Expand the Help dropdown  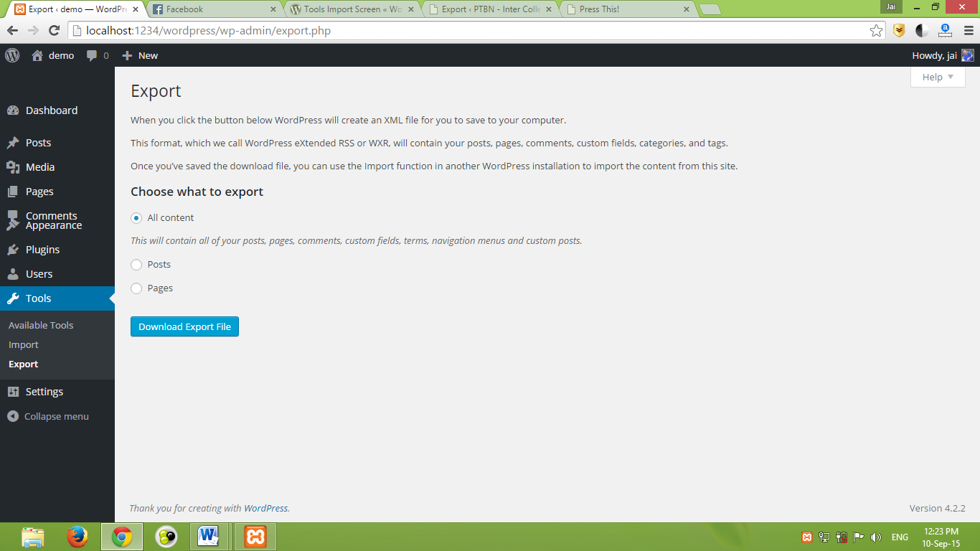938,77
